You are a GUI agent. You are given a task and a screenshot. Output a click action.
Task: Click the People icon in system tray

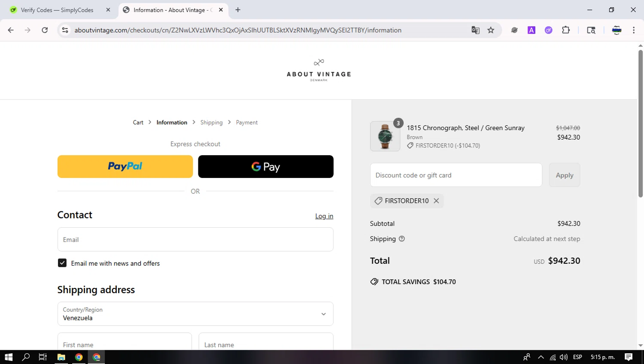click(527, 357)
